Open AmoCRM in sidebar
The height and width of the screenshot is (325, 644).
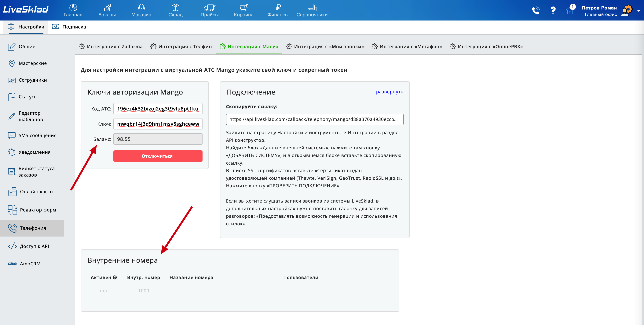point(24,264)
